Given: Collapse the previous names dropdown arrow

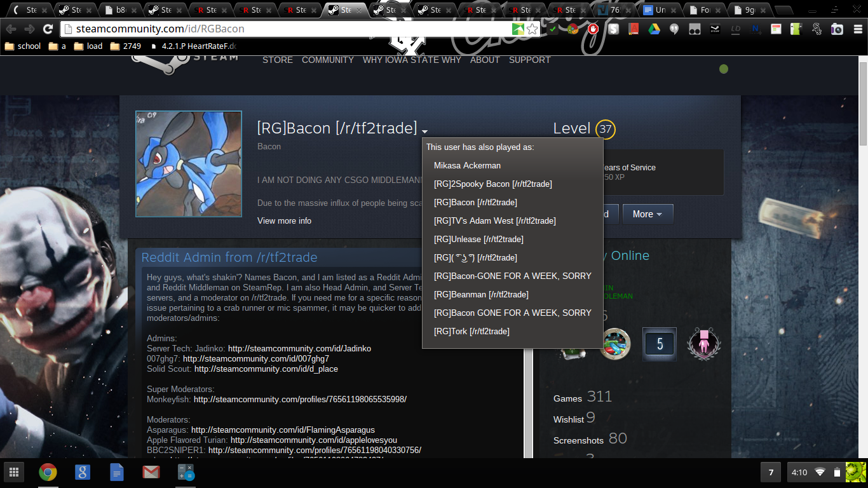Looking at the screenshot, I should coord(424,132).
